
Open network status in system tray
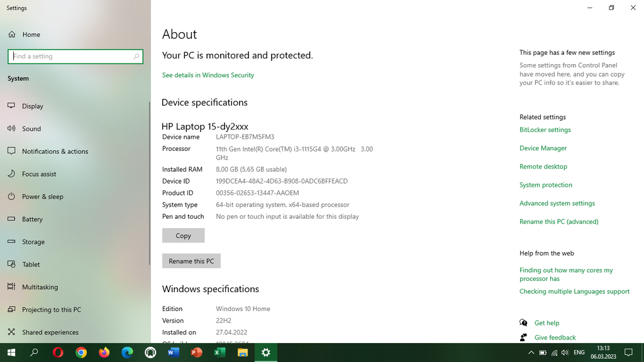tap(554, 353)
